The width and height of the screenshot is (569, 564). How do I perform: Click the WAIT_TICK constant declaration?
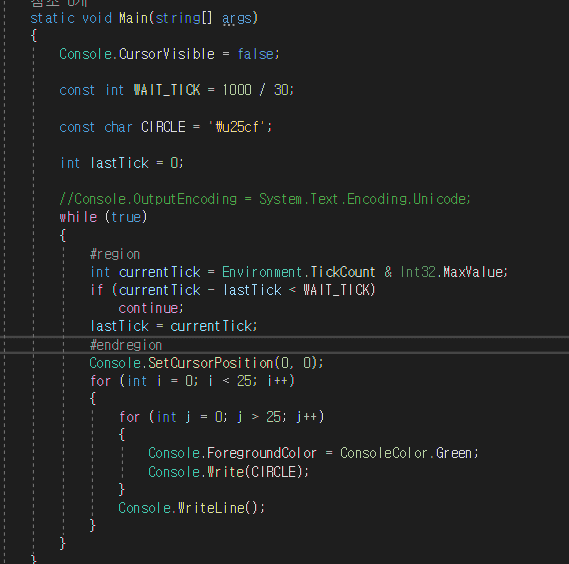(x=176, y=90)
